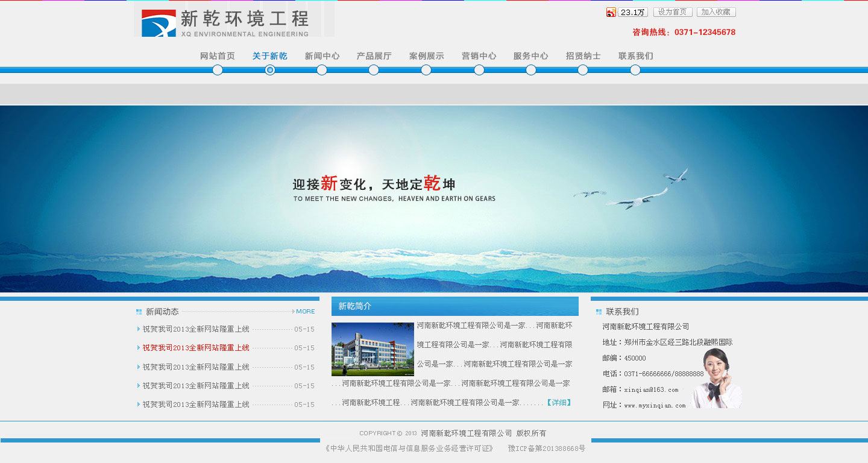Click the circle marker under 案例展示
Screen dimensions: 868x463
[426, 70]
